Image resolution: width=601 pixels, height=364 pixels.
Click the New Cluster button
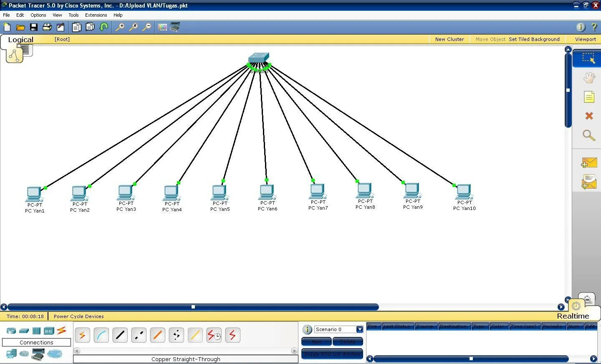(449, 39)
